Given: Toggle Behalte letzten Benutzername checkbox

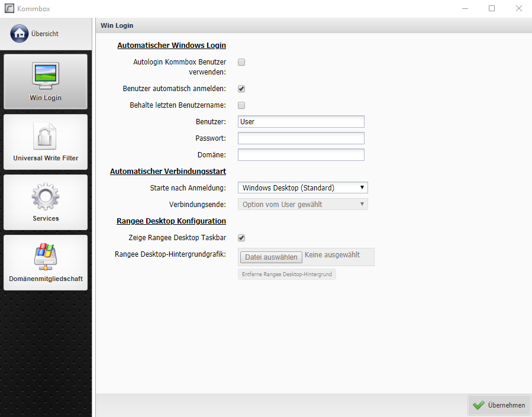Looking at the screenshot, I should [x=241, y=105].
